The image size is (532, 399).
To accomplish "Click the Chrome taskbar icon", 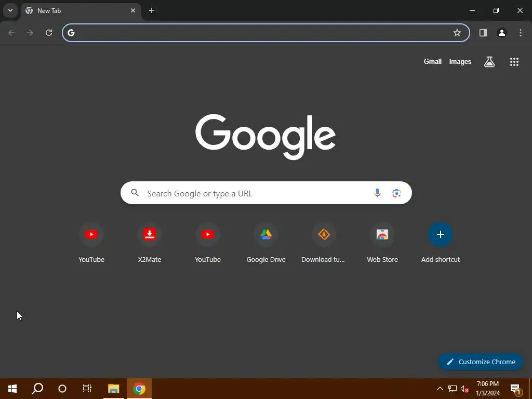I will coord(139,389).
